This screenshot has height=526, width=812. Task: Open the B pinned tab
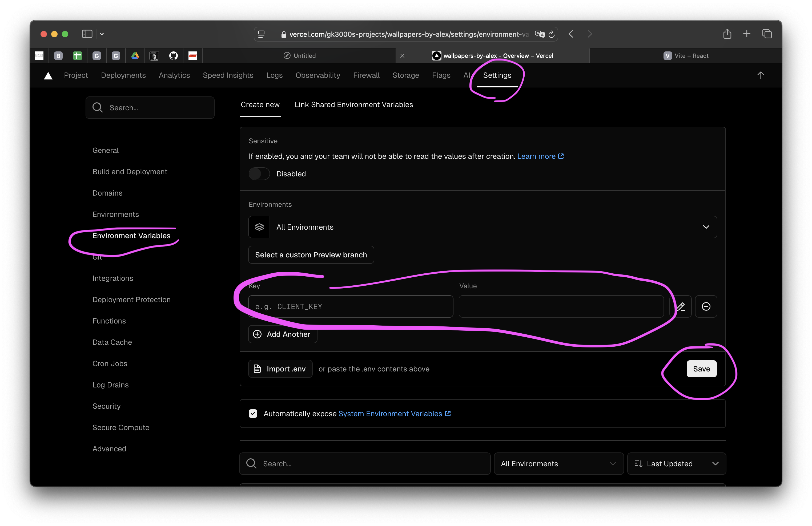[x=58, y=56]
